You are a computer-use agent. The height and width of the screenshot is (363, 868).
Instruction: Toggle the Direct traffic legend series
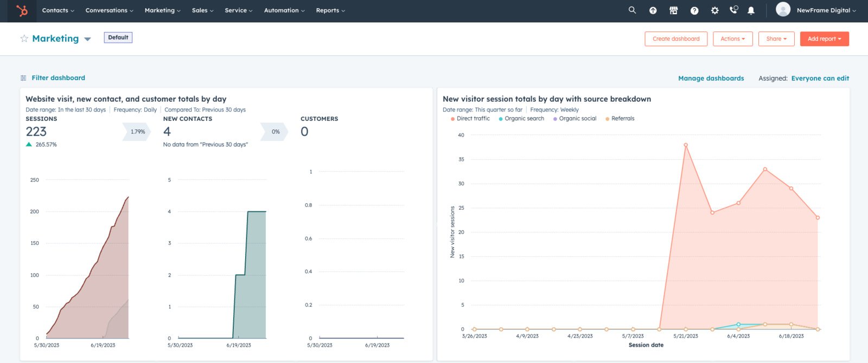point(470,119)
